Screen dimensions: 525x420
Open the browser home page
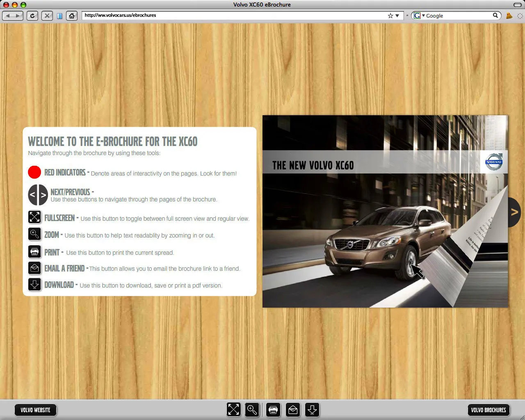tap(72, 16)
